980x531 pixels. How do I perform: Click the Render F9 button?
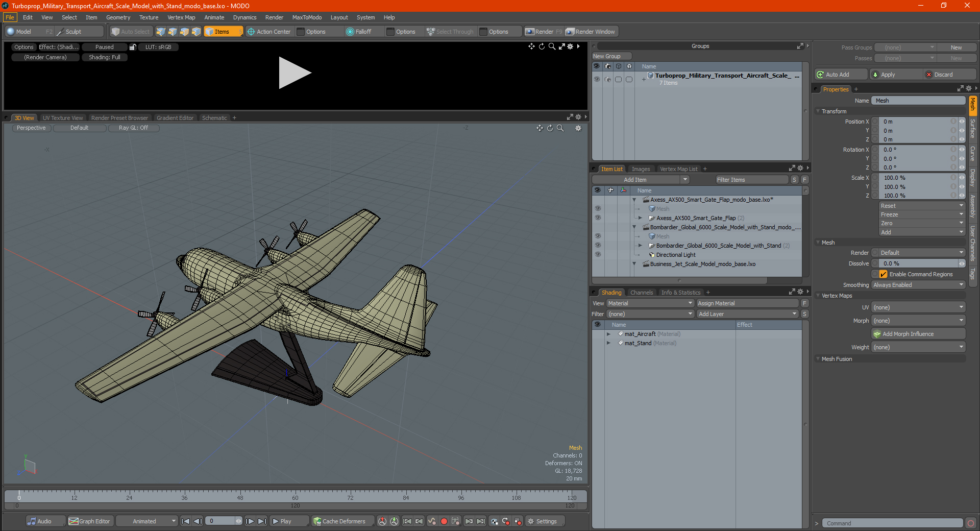[544, 32]
